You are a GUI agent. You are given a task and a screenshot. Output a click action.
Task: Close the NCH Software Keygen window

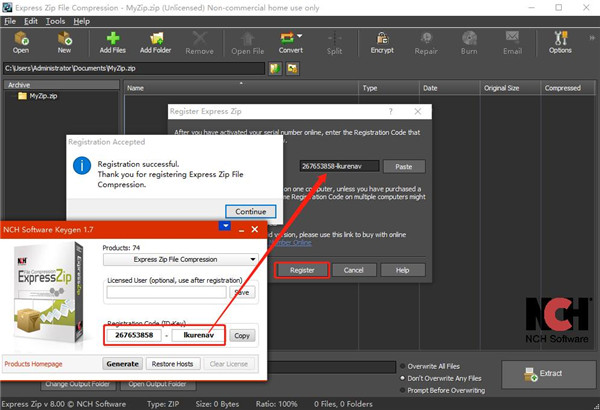pos(255,229)
